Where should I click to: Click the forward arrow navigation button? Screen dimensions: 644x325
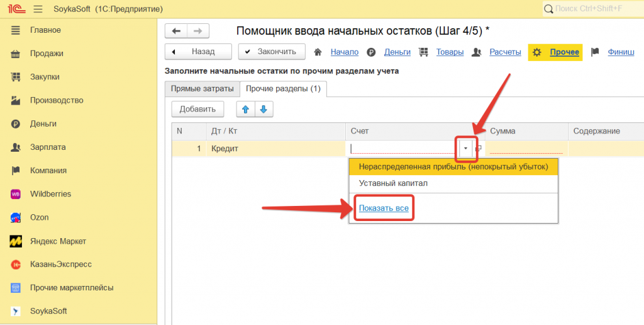tap(198, 31)
